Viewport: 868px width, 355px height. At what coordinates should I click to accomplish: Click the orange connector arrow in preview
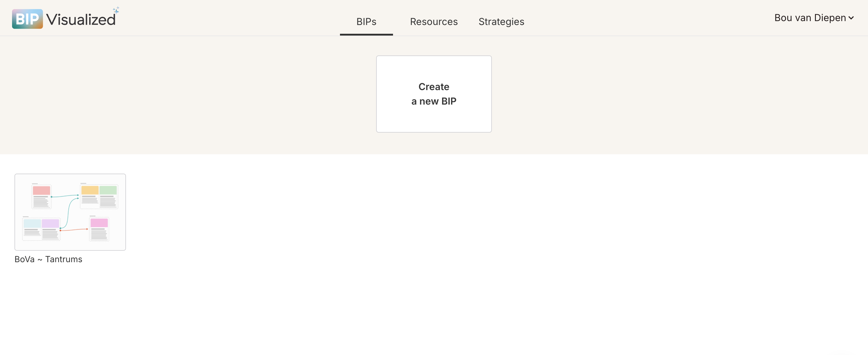pyautogui.click(x=74, y=230)
